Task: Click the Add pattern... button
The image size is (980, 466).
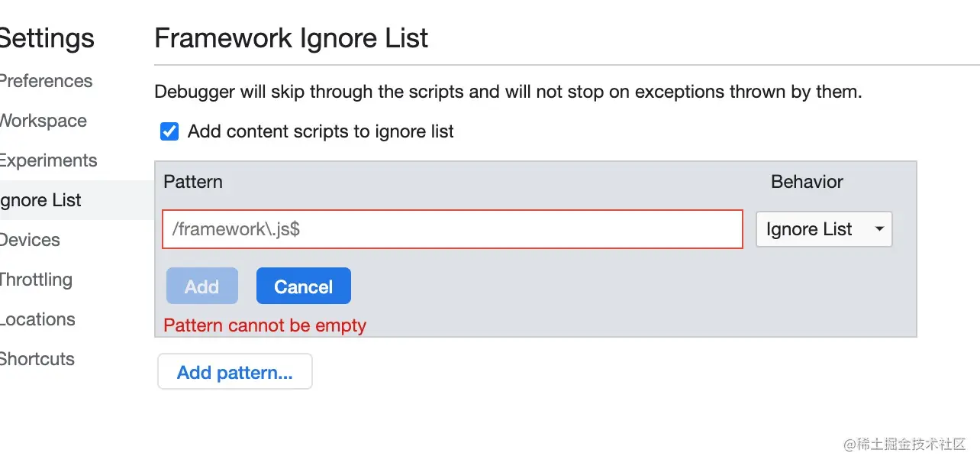Action: pyautogui.click(x=235, y=372)
